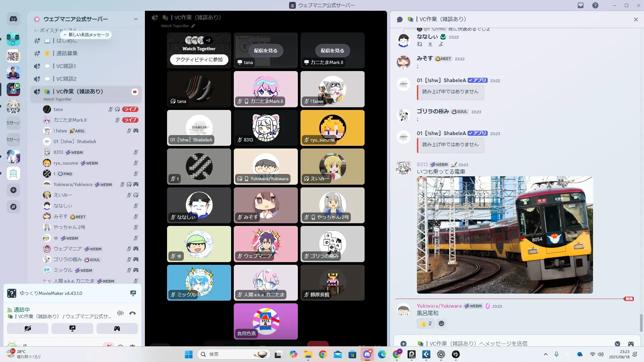The image size is (644, 362).
Task: Open discover servers compass icon
Action: (13, 207)
